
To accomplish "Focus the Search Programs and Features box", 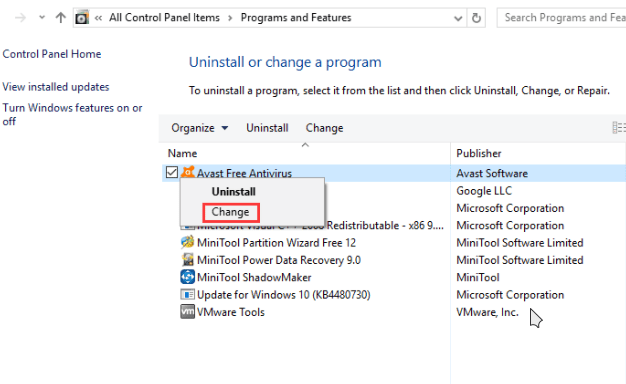I will coord(561,18).
